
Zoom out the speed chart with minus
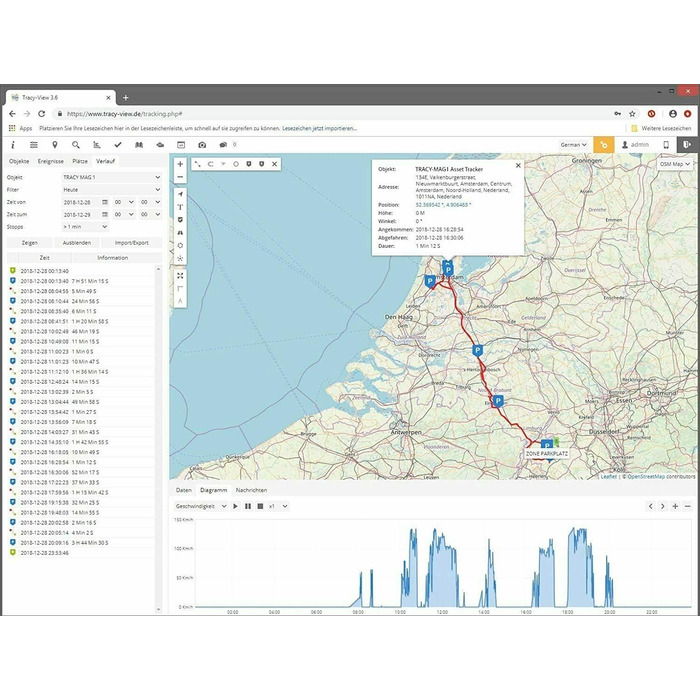pyautogui.click(x=688, y=506)
